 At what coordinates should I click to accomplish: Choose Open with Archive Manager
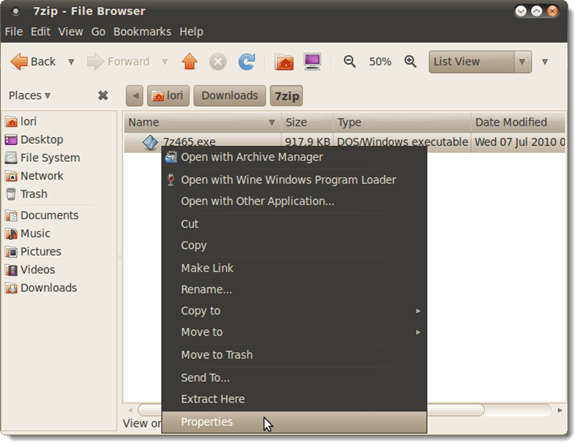tap(294, 157)
